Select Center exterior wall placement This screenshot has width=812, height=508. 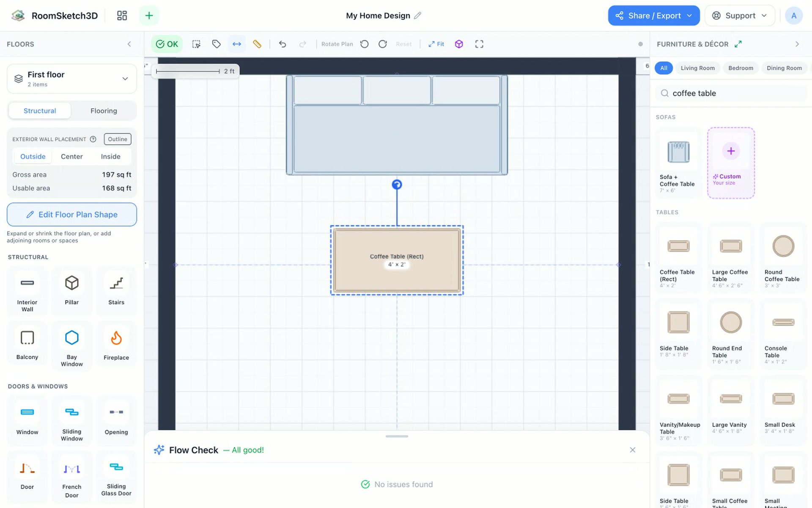click(72, 157)
